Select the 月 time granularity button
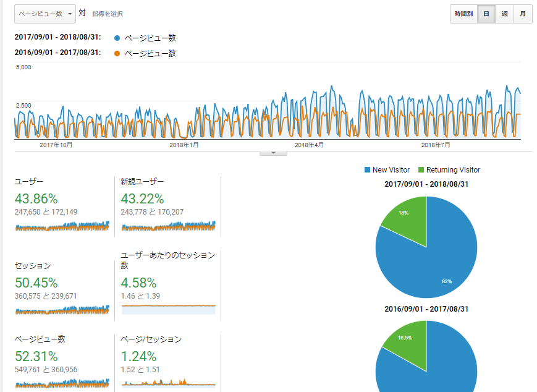The width and height of the screenshot is (537, 392). (523, 14)
